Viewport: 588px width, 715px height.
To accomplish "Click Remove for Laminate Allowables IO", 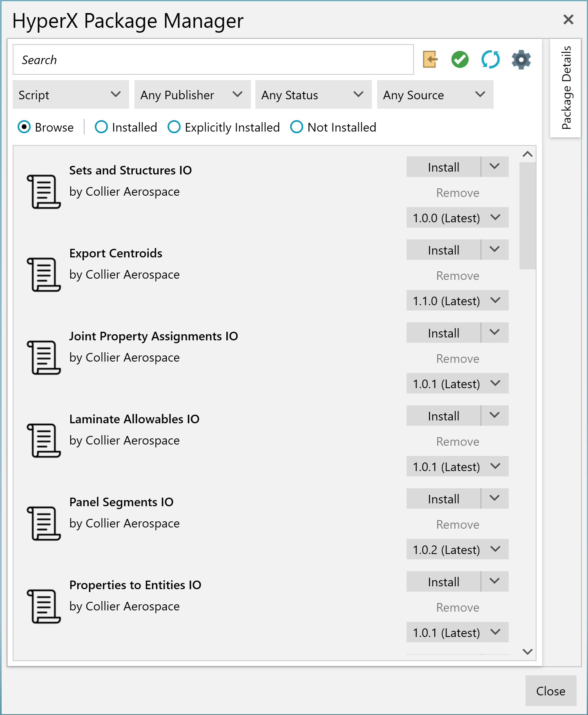I will click(x=458, y=442).
